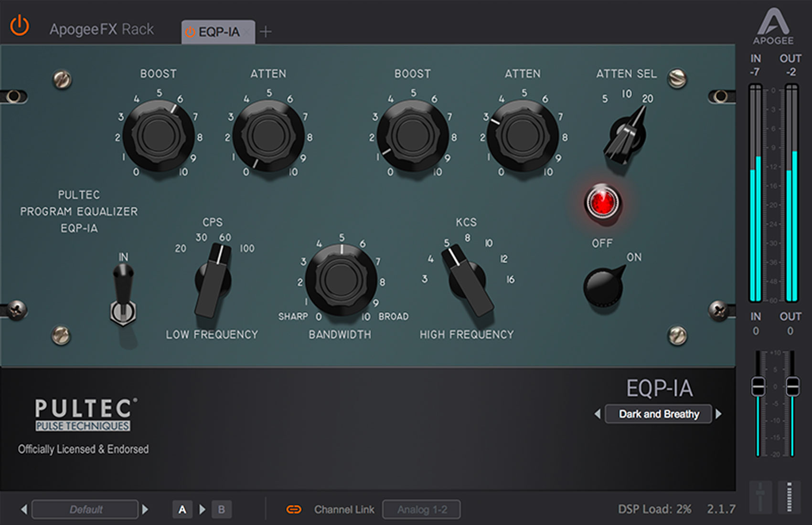Click the high frequency ATTEN knob
Screen dimensions: 812x525
(523, 136)
